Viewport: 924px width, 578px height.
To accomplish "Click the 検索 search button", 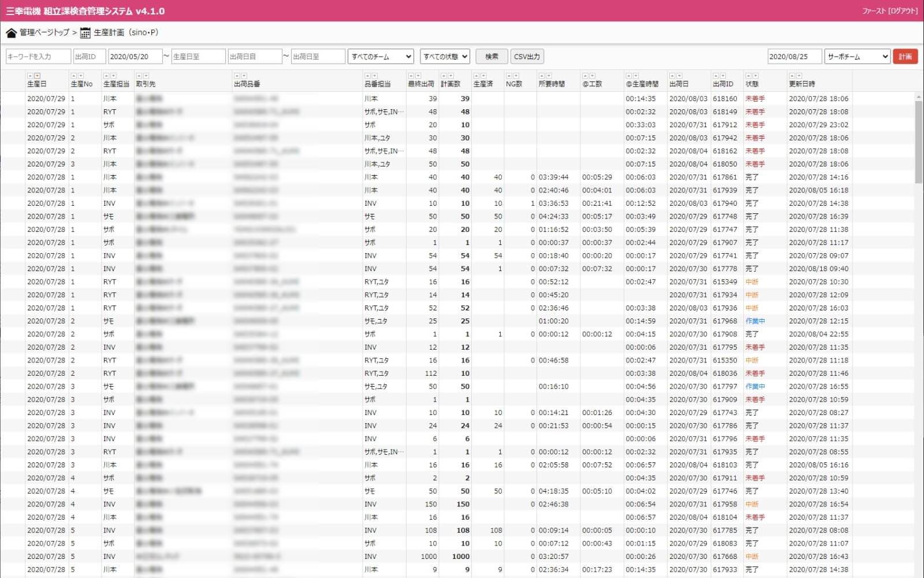I will click(491, 56).
